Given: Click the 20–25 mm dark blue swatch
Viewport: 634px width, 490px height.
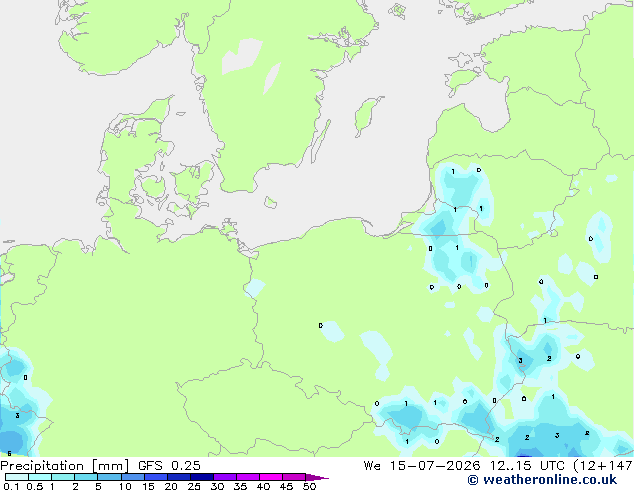Looking at the screenshot, I should (179, 477).
